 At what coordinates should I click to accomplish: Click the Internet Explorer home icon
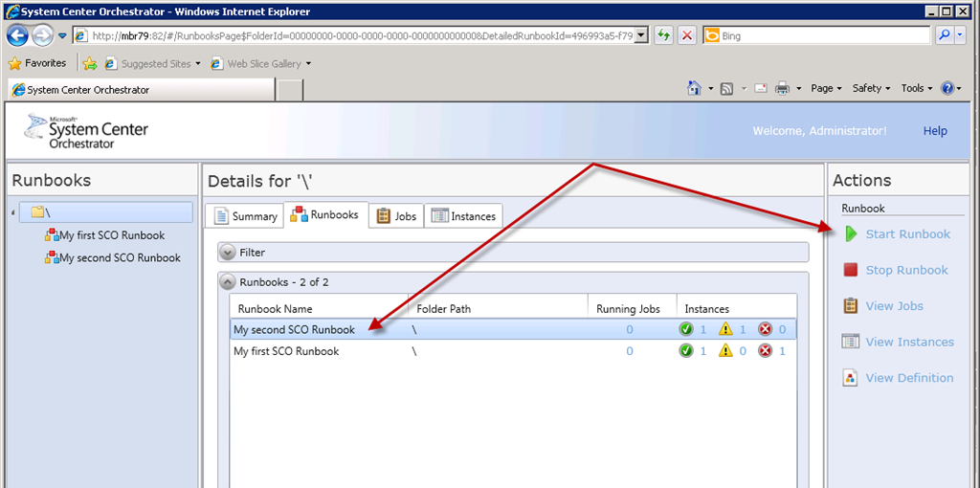point(695,88)
